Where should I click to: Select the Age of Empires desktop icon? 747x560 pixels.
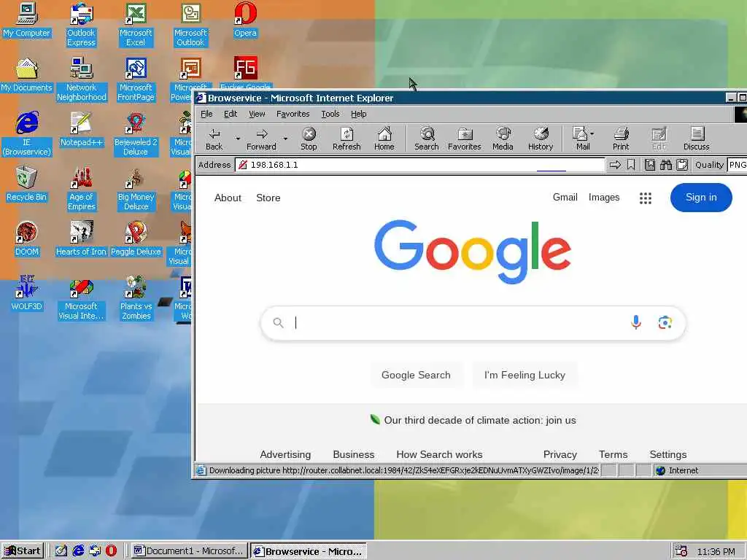pyautogui.click(x=82, y=189)
